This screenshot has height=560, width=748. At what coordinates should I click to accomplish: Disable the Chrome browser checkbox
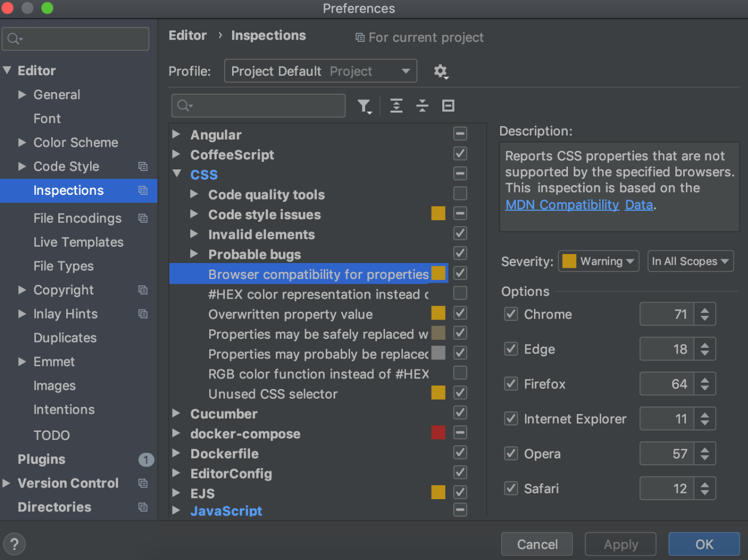(510, 313)
